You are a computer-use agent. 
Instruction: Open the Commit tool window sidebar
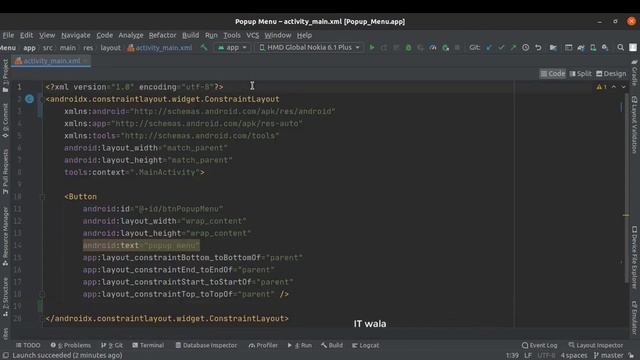click(5, 120)
